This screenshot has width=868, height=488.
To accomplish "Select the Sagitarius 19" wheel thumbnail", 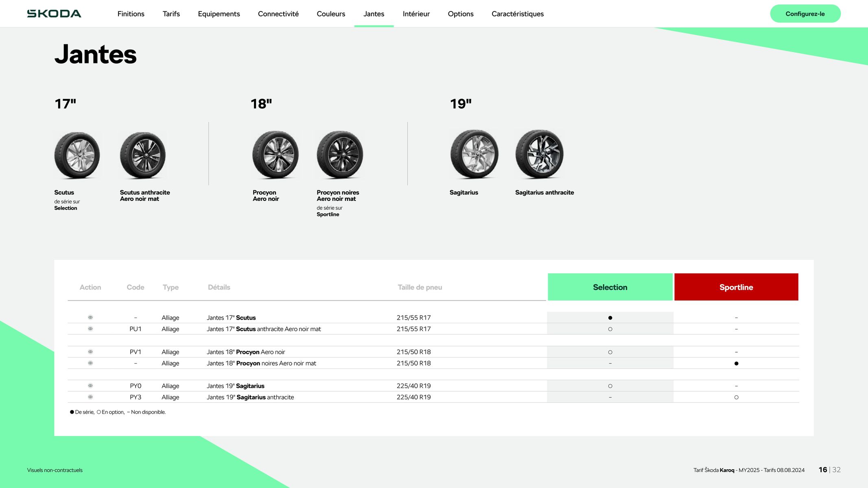I will point(474,154).
